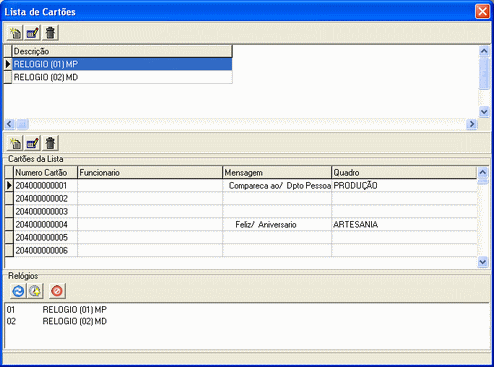This screenshot has width=494, height=367.
Task: Select 01 RELOGIO (01) MP in Relógios list
Action: 57,310
